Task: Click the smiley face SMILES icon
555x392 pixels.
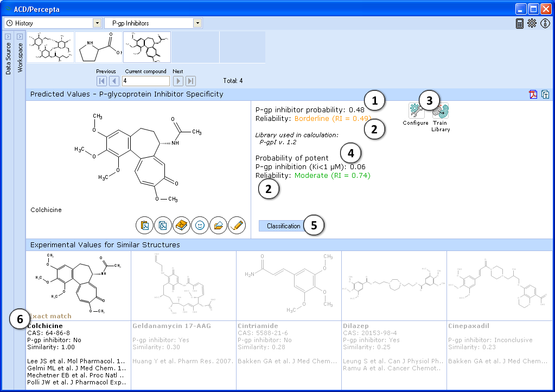Action: 200,226
